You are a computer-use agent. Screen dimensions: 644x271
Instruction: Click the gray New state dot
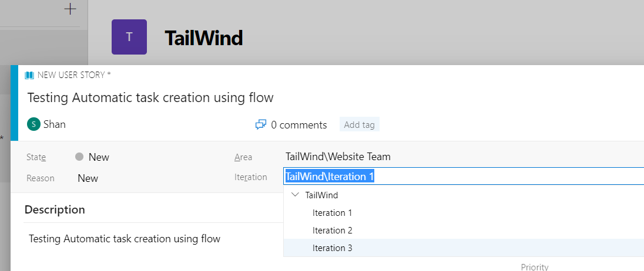point(80,157)
